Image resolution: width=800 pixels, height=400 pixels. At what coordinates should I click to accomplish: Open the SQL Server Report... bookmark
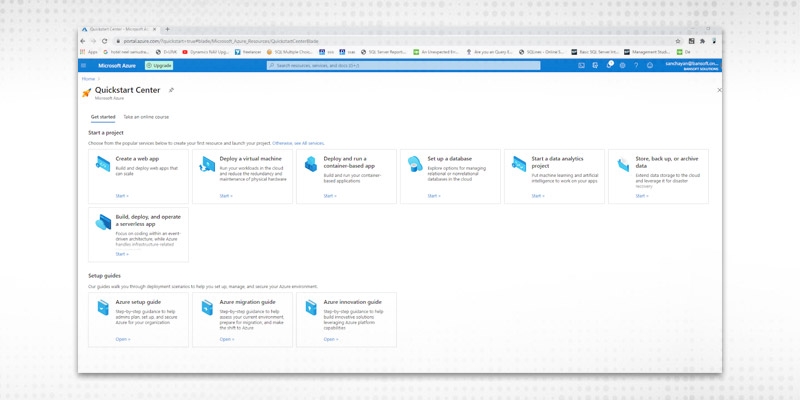coord(384,52)
